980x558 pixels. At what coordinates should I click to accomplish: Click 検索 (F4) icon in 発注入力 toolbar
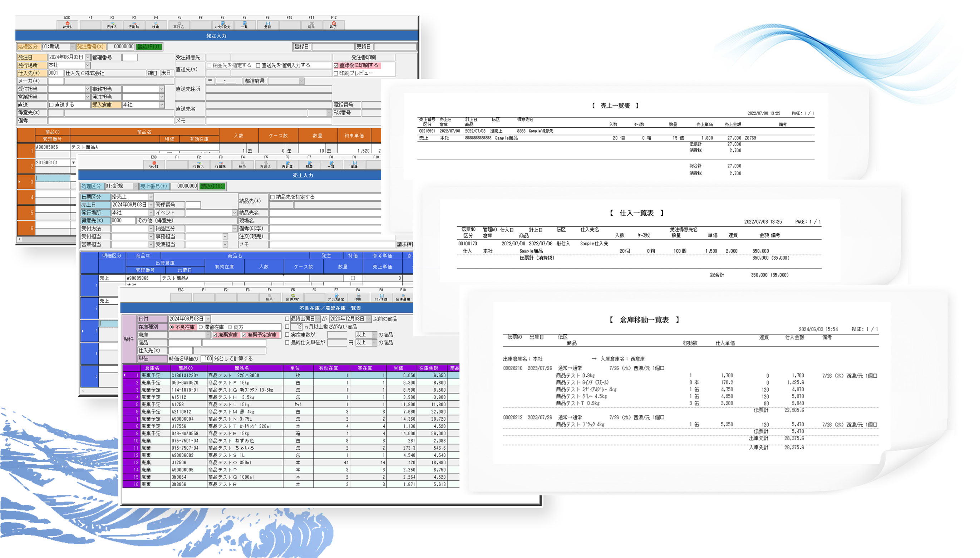[x=156, y=25]
